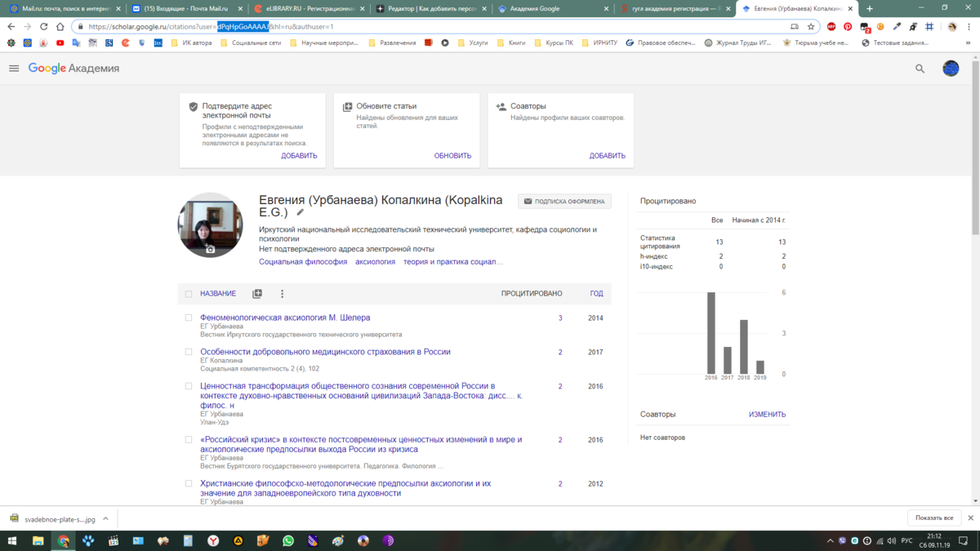Click the ПОДПИСКА ОФОРМЛЕНА button
Image resolution: width=980 pixels, height=551 pixels.
tap(564, 201)
